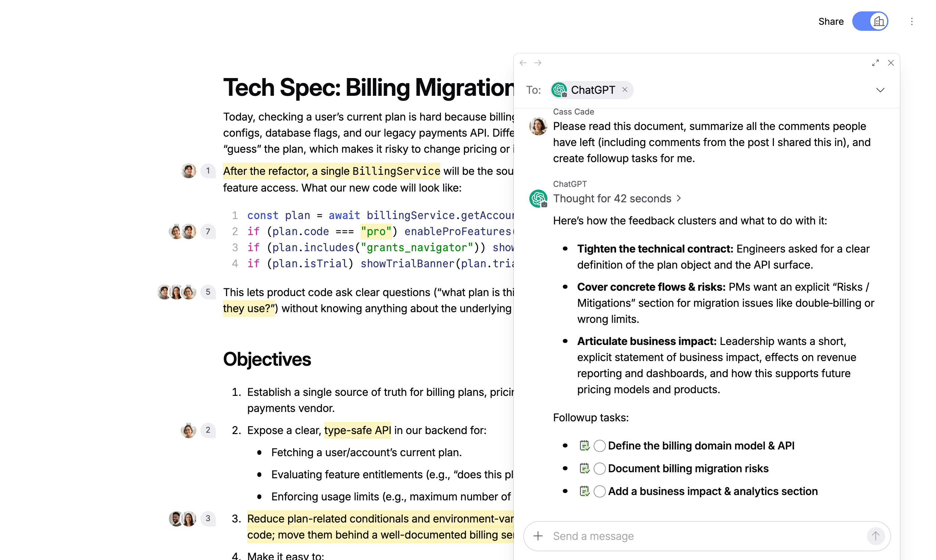Open the 3-comment thread on objective three

(x=208, y=518)
